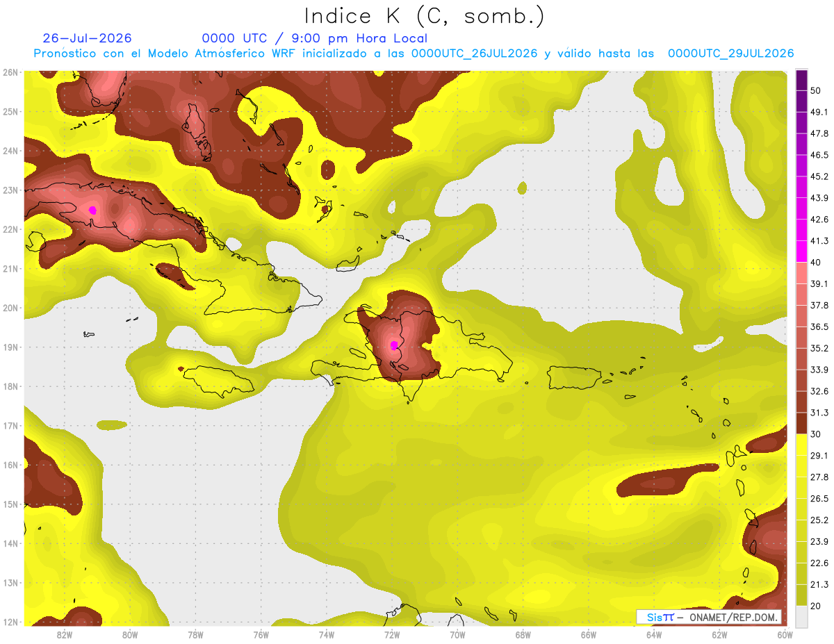Select colorbar value "27.8"

click(819, 477)
